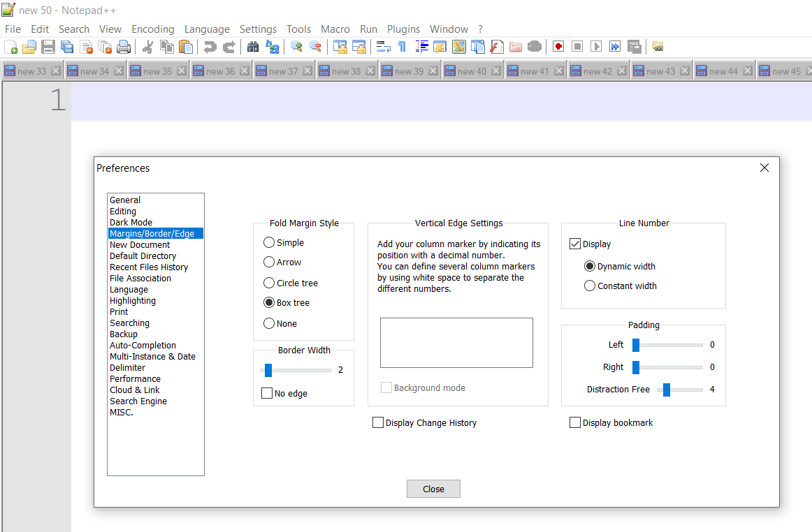Check the Display Change History option

coord(378,422)
